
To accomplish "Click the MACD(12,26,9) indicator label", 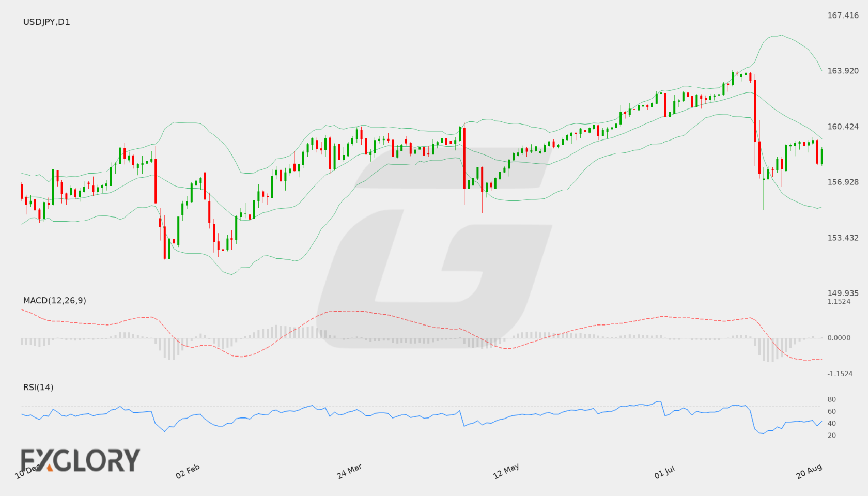I will (x=54, y=300).
